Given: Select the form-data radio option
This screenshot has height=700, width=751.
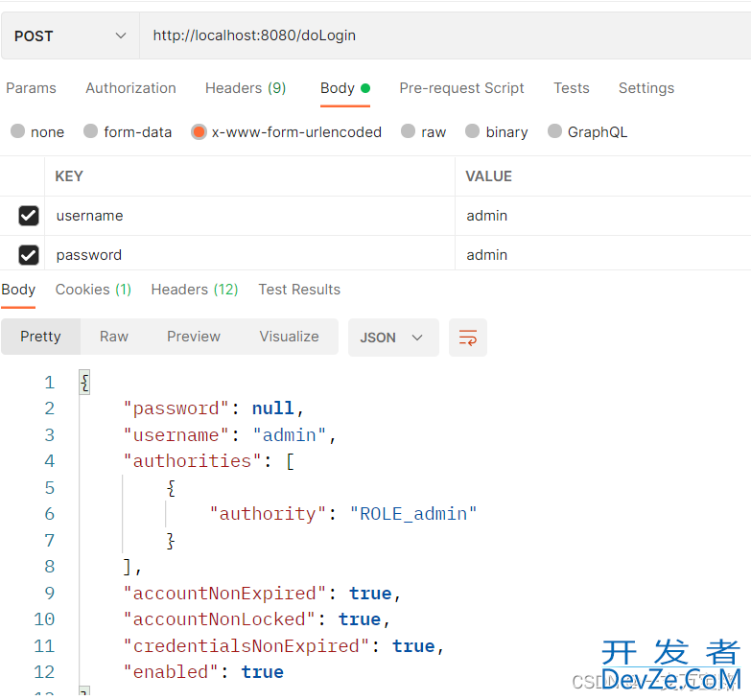Looking at the screenshot, I should tap(90, 131).
